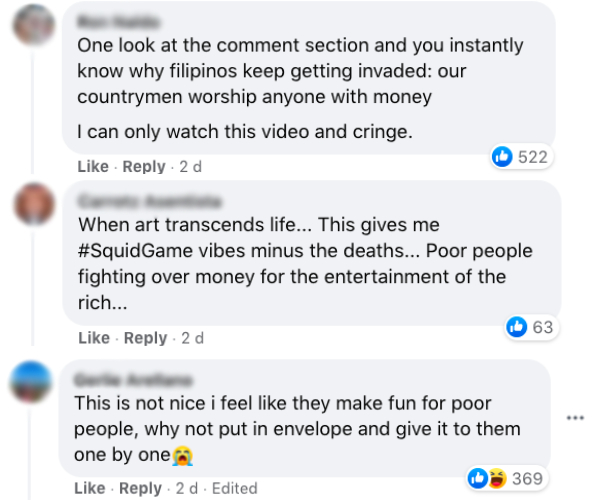This screenshot has width=600, height=500.
Task: Like the comment about putting money in envelopes
Action: (91, 488)
